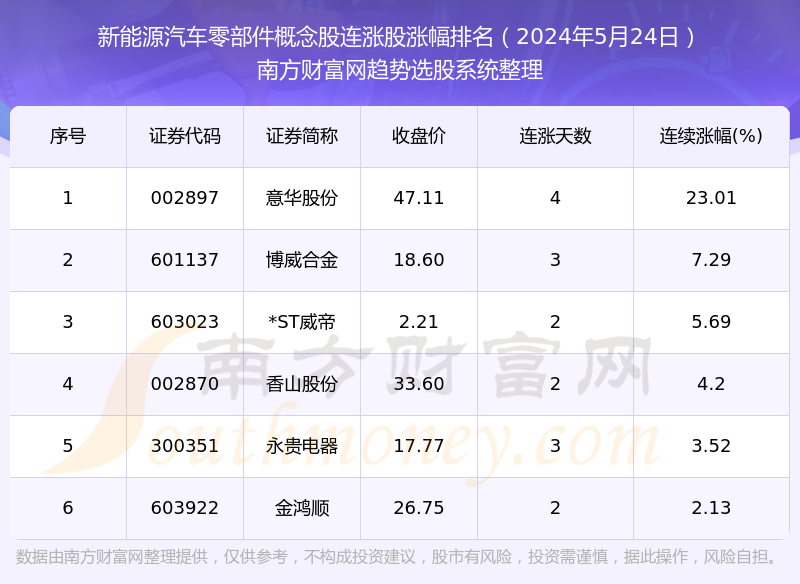The width and height of the screenshot is (800, 584).
Task: Select stock name 香山股份
Action: (x=302, y=384)
